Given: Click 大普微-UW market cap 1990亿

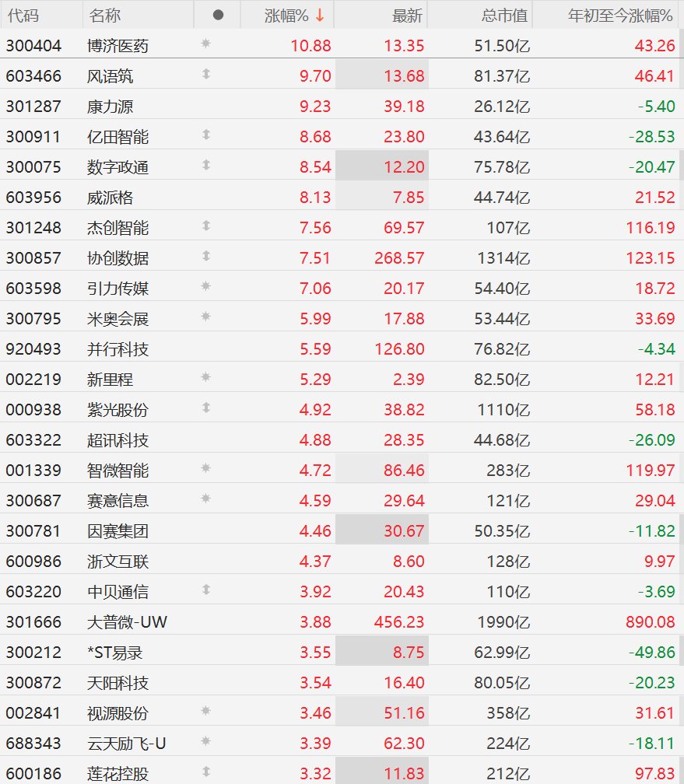Looking at the screenshot, I should pos(503,622).
